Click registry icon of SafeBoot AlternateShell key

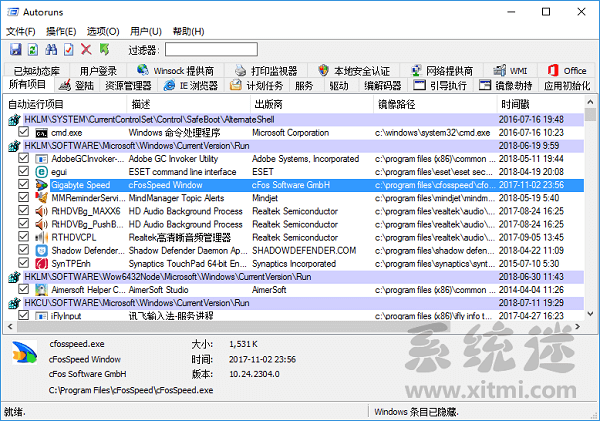[14, 120]
